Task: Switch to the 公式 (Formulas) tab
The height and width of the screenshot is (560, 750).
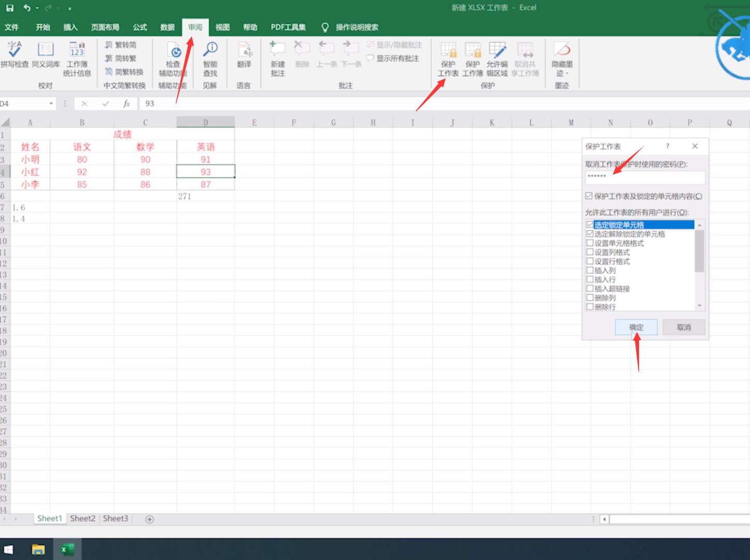Action: click(x=140, y=27)
